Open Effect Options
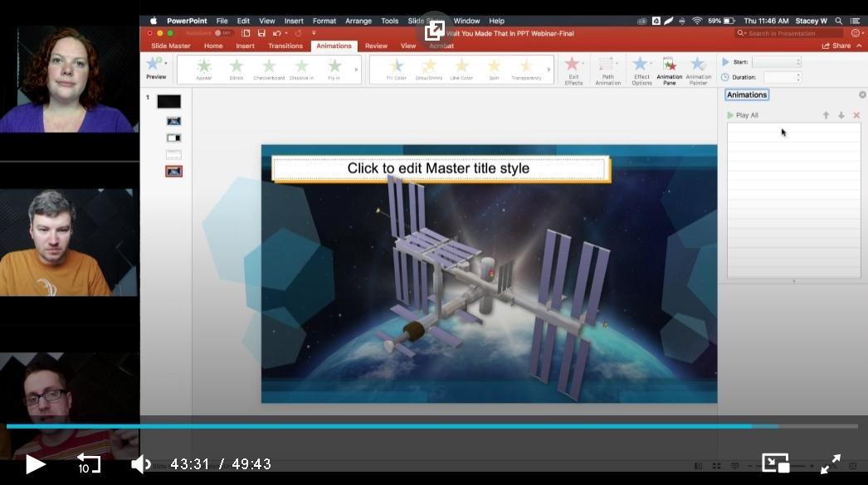This screenshot has height=485, width=868. pyautogui.click(x=641, y=70)
